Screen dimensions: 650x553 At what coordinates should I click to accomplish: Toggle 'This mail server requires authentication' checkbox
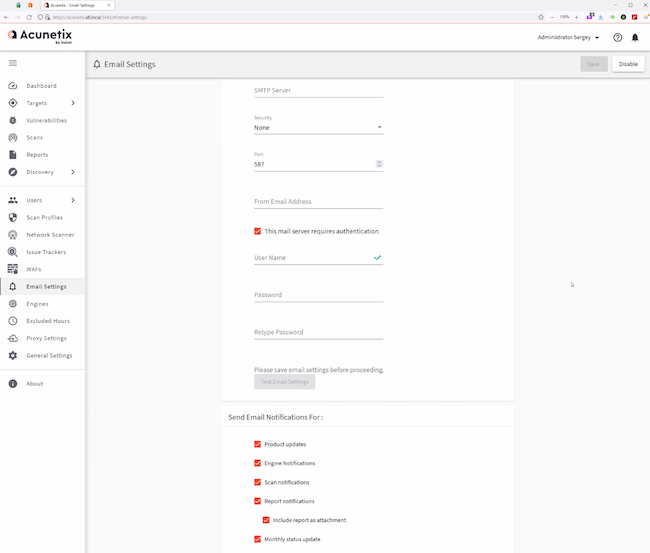(257, 231)
